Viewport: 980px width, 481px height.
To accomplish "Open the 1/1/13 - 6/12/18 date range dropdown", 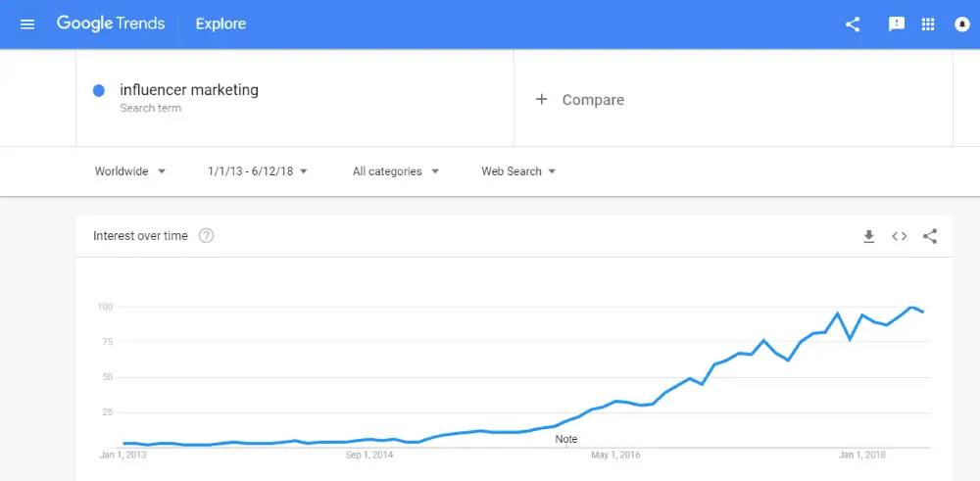I will (258, 171).
